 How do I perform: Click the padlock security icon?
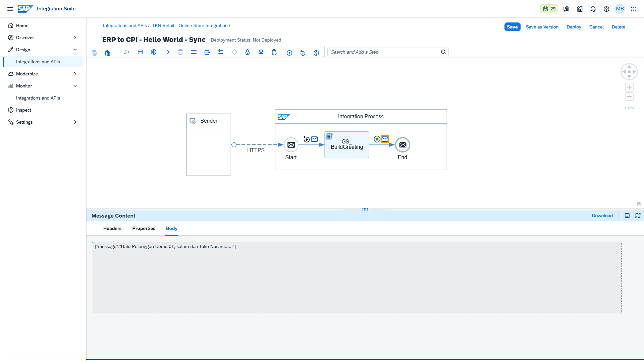[x=248, y=52]
